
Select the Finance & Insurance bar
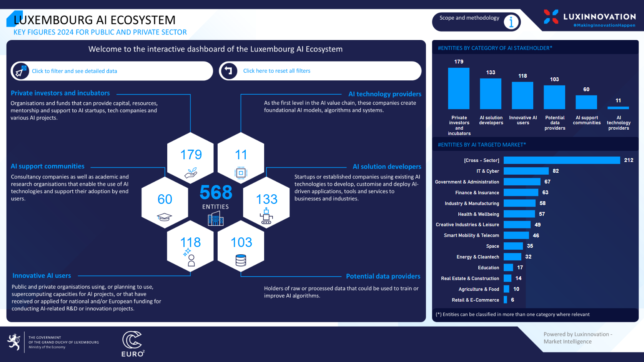pos(521,193)
